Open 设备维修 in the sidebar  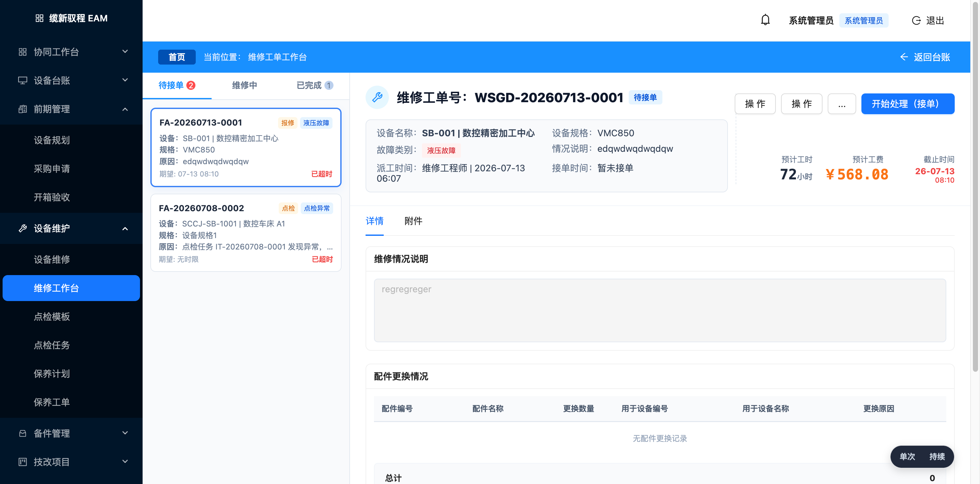pos(71,259)
